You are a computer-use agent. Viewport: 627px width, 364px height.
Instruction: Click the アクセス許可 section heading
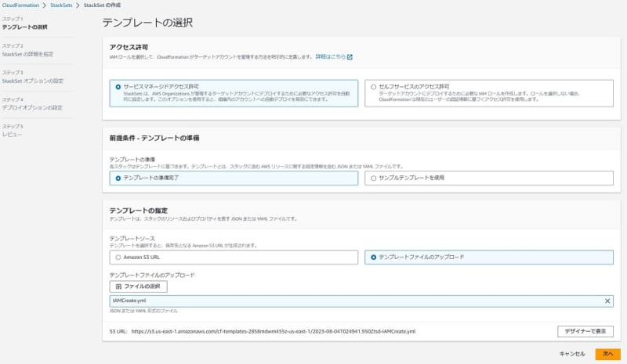tap(129, 47)
